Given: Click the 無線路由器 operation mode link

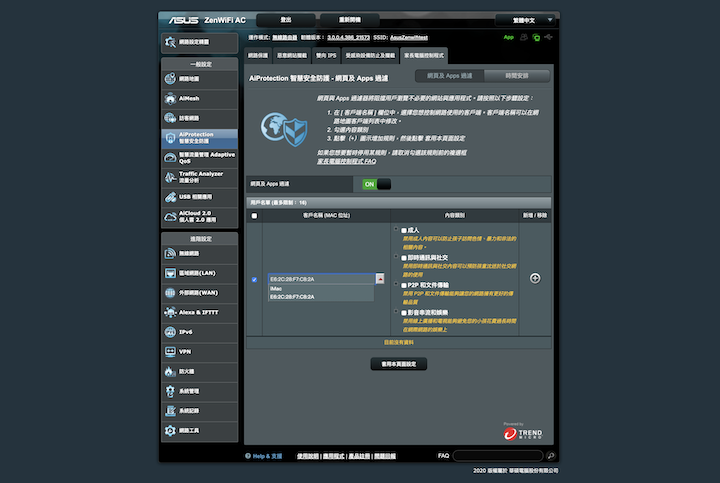Looking at the screenshot, I should (284, 38).
